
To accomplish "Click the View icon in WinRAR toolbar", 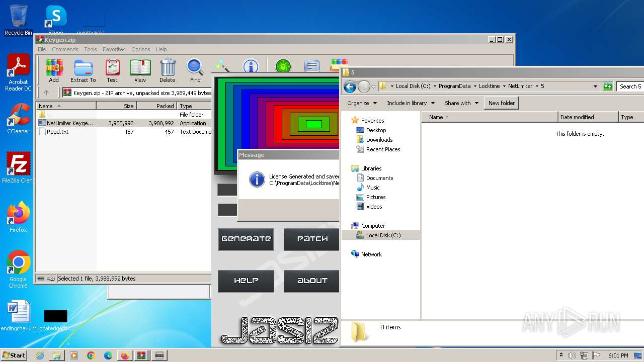I will click(x=140, y=71).
